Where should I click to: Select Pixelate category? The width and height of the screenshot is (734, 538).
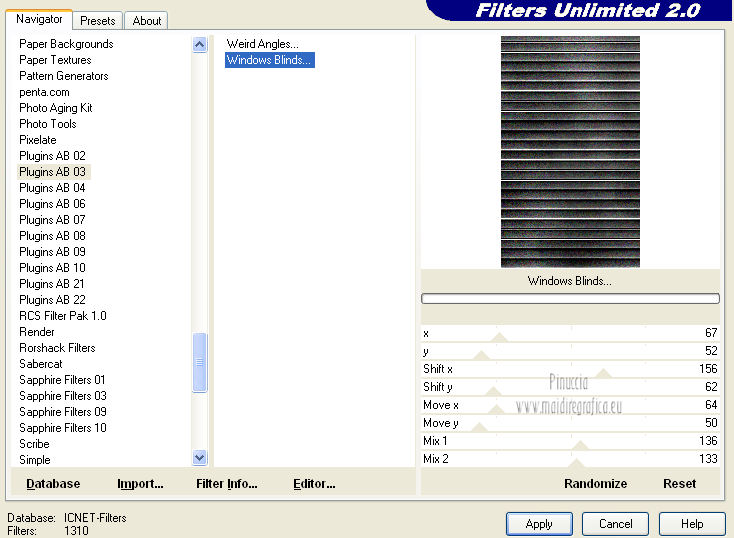(38, 140)
